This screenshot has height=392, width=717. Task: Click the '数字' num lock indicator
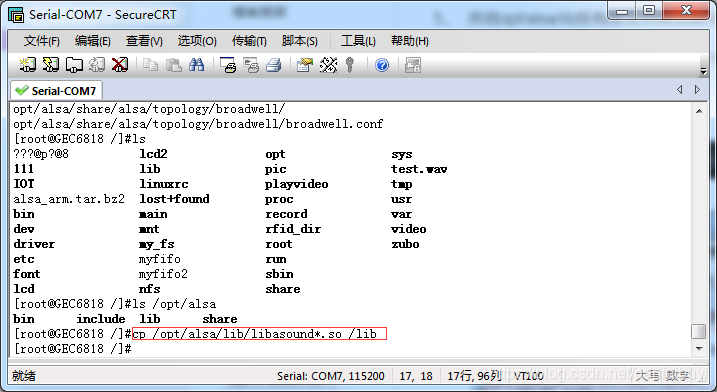click(677, 376)
